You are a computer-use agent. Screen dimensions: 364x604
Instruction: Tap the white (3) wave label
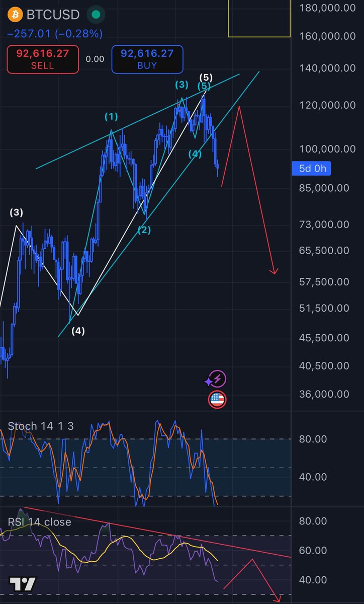pos(17,212)
